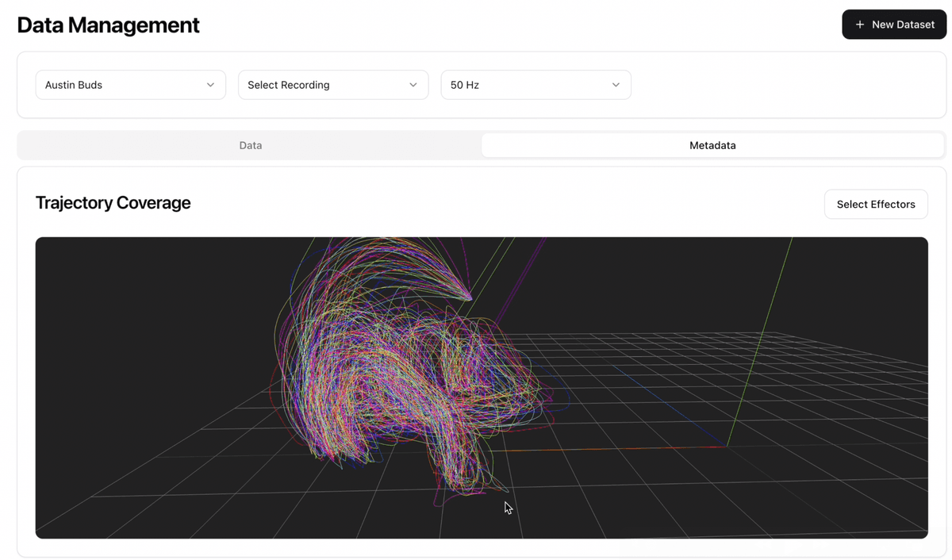Image resolution: width=952 pixels, height=560 pixels.
Task: Open the Austin Buds dataset dropdown
Action: pos(130,84)
